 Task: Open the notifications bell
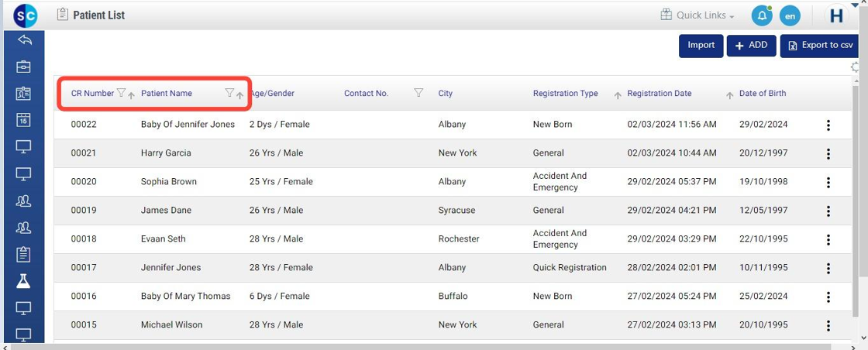pyautogui.click(x=762, y=15)
